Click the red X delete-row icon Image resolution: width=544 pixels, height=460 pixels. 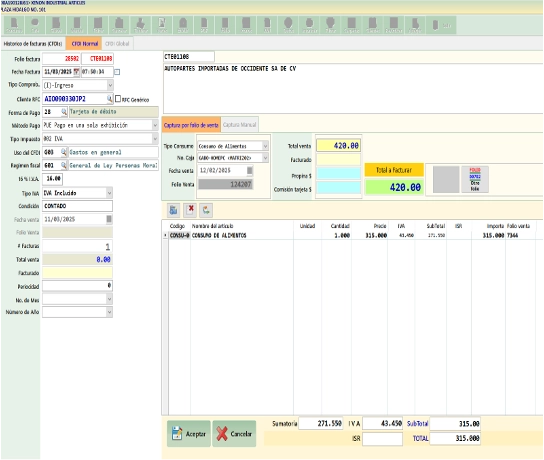pyautogui.click(x=190, y=210)
